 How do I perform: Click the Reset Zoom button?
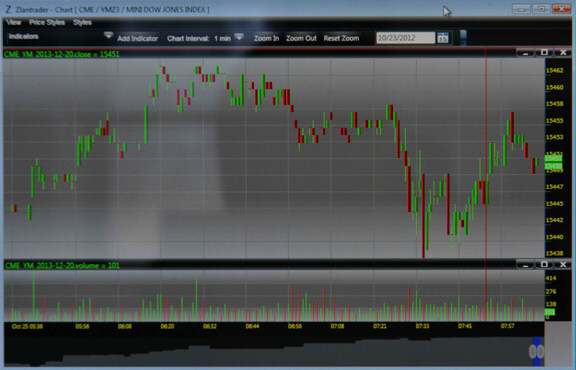click(341, 38)
